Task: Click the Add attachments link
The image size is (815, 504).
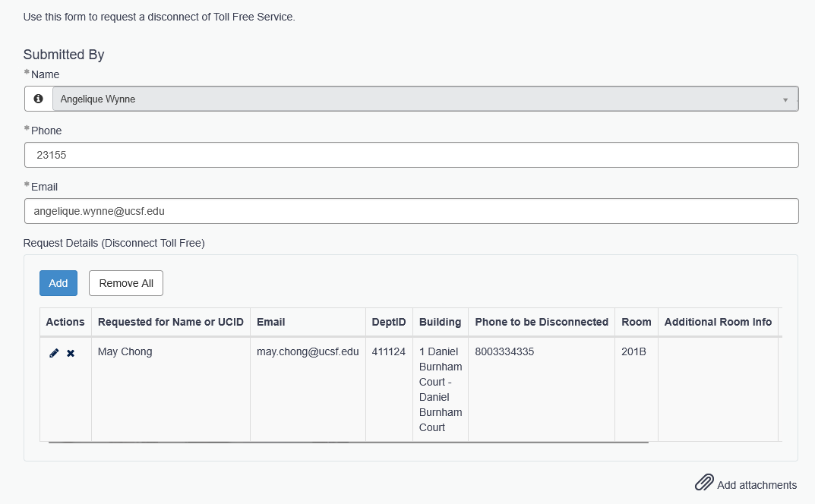Action: [757, 485]
